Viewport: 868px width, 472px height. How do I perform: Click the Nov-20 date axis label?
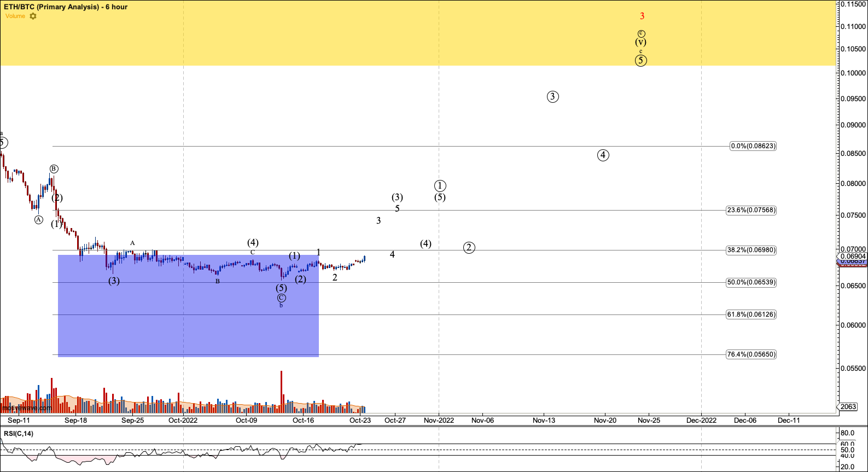pyautogui.click(x=605, y=421)
